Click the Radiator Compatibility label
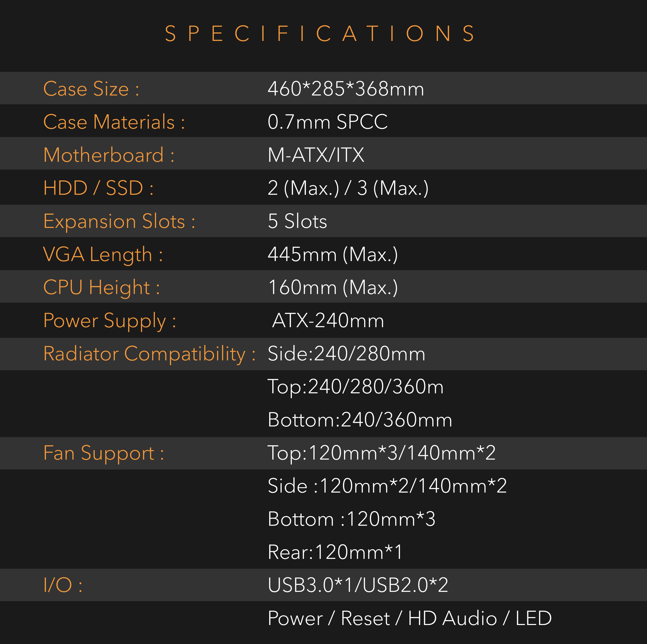Viewport: 647px width, 644px height. [x=149, y=353]
